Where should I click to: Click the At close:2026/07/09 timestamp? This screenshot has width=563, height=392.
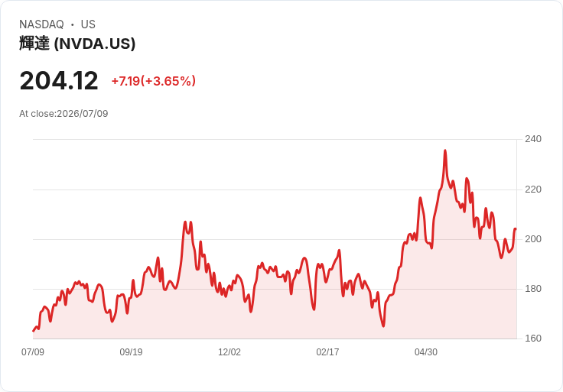click(x=63, y=114)
